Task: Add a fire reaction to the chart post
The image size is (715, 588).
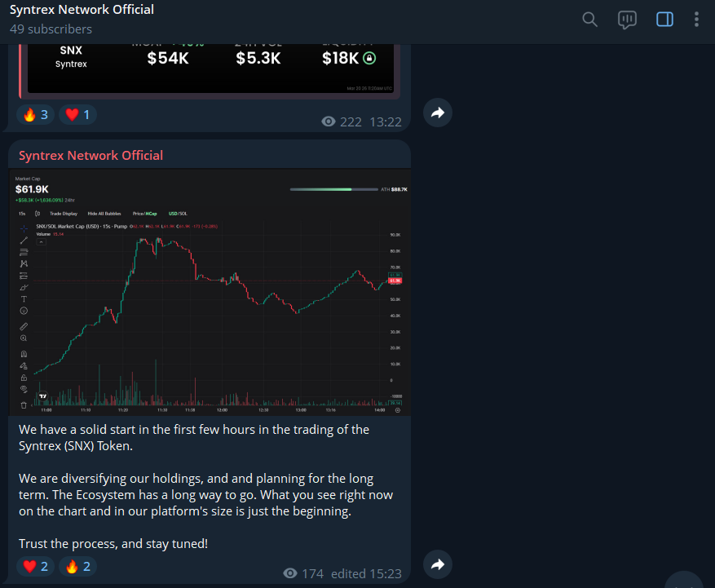Action: pos(77,565)
